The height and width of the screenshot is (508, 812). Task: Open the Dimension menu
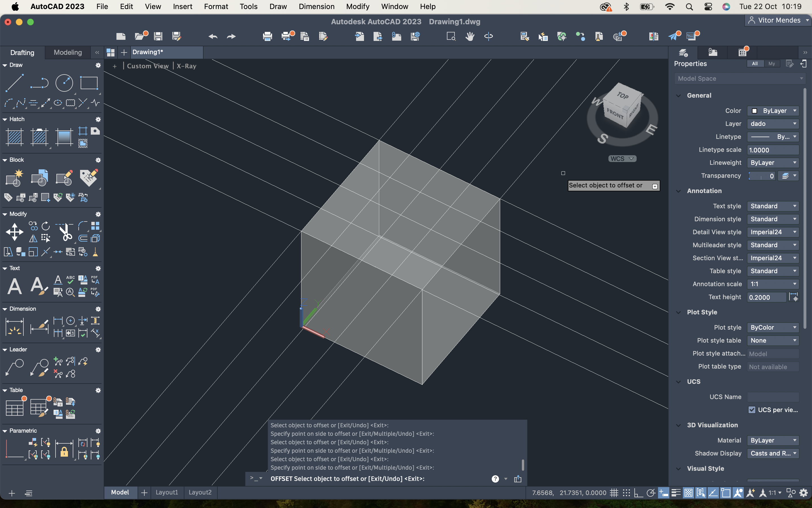click(316, 6)
